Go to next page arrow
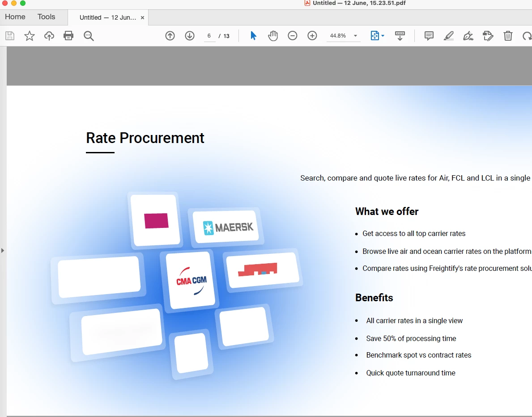Viewport: 532px width, 417px height. pos(190,36)
